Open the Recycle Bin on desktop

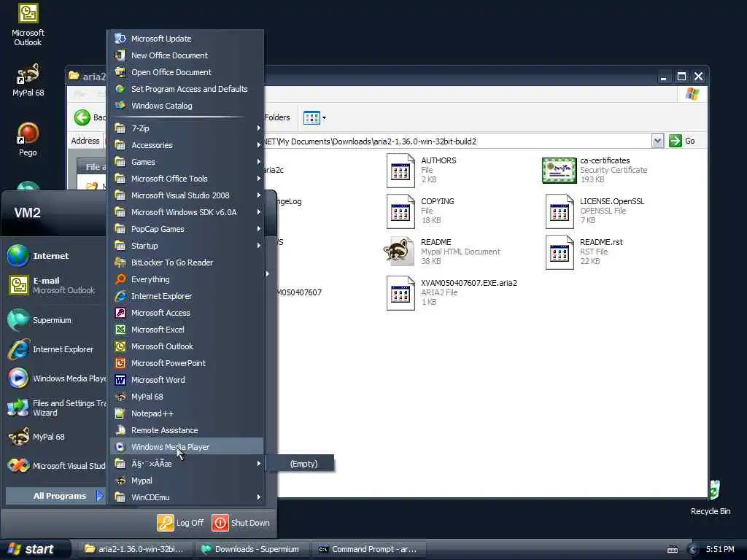click(x=711, y=497)
